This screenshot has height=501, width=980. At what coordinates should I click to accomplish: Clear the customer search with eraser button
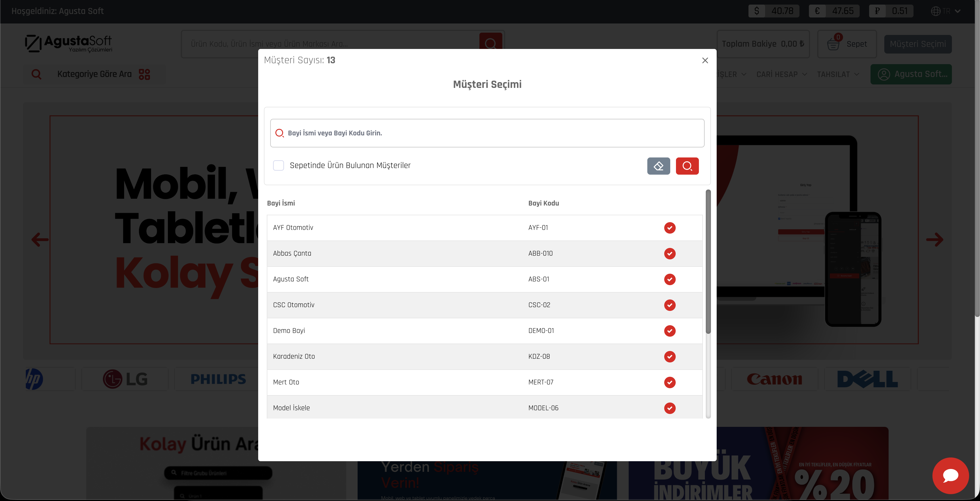658,166
